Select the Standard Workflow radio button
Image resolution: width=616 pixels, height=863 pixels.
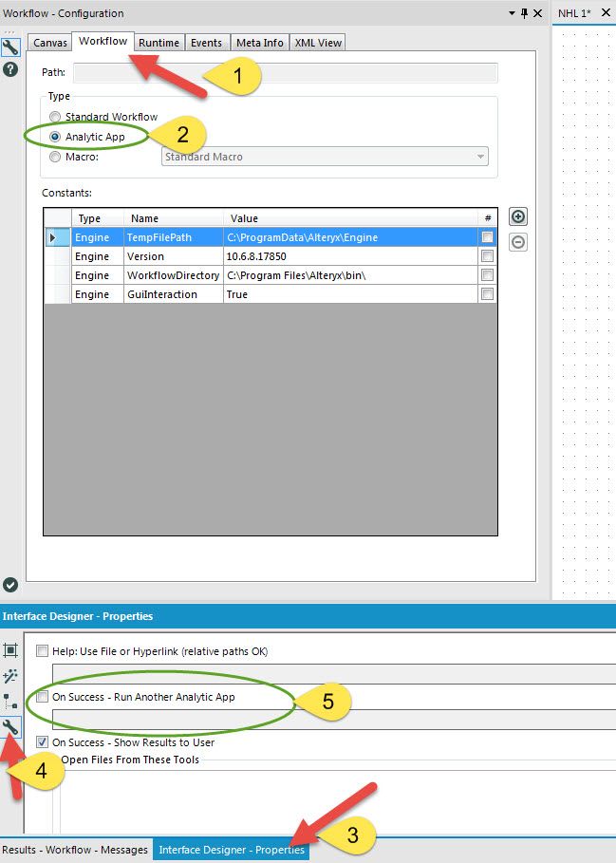click(55, 117)
